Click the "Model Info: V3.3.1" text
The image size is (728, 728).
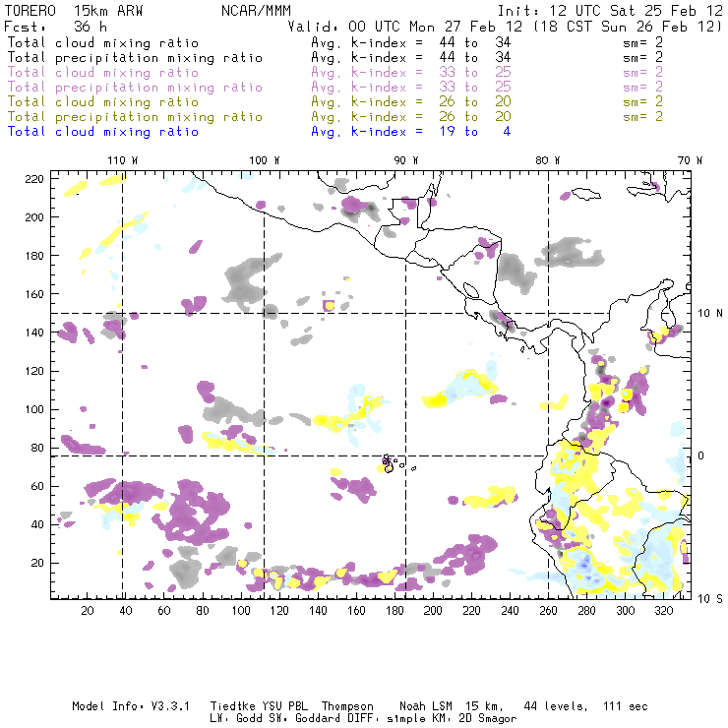[x=131, y=706]
